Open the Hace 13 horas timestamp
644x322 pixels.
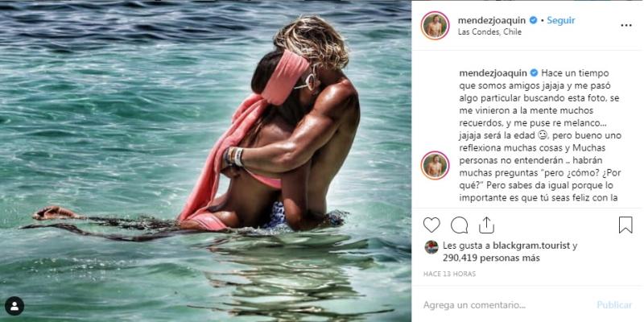pos(450,274)
